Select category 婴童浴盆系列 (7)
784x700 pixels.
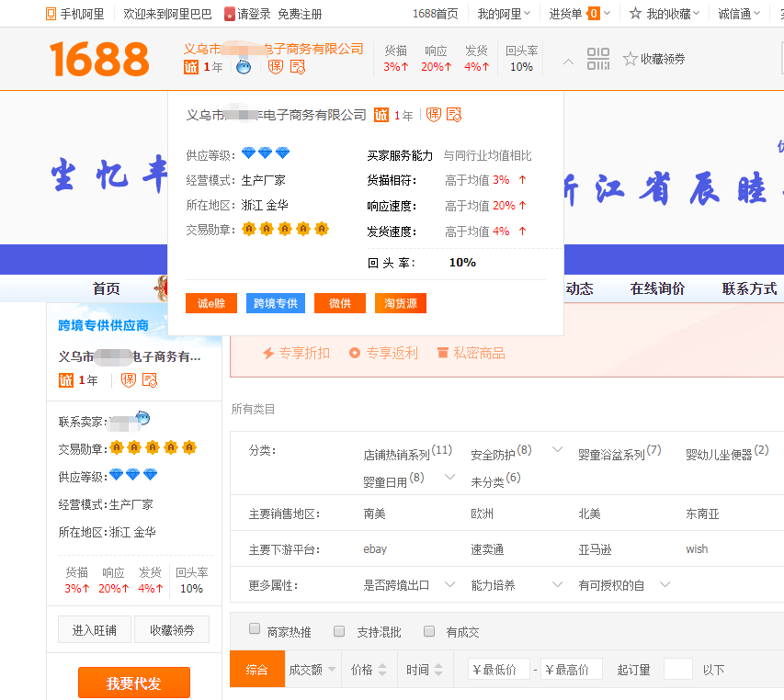pyautogui.click(x=619, y=452)
